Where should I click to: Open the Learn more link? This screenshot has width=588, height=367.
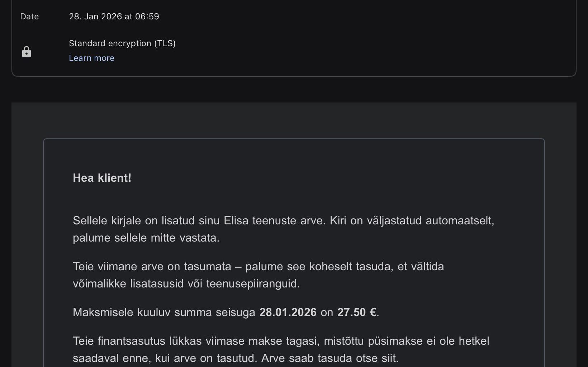pyautogui.click(x=91, y=58)
